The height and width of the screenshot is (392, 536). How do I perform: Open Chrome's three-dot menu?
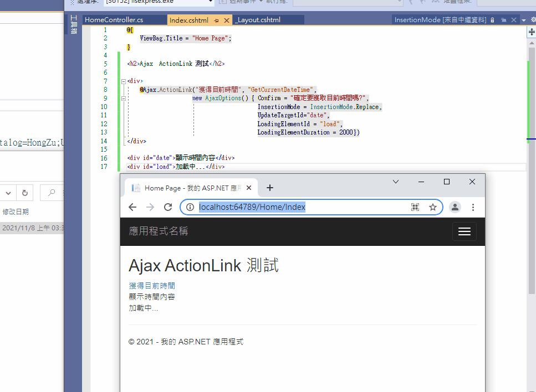coord(473,207)
